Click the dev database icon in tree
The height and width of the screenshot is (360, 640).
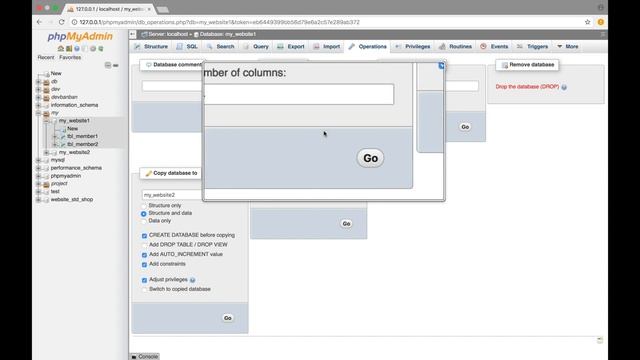47,89
